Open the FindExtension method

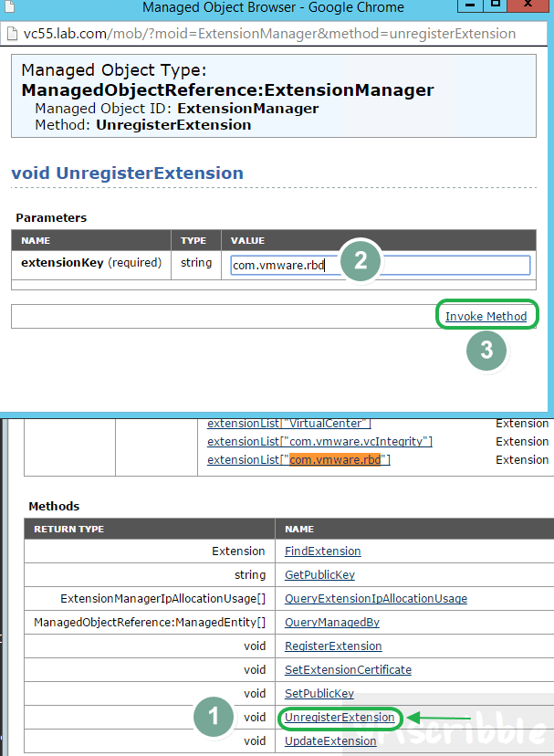322,551
